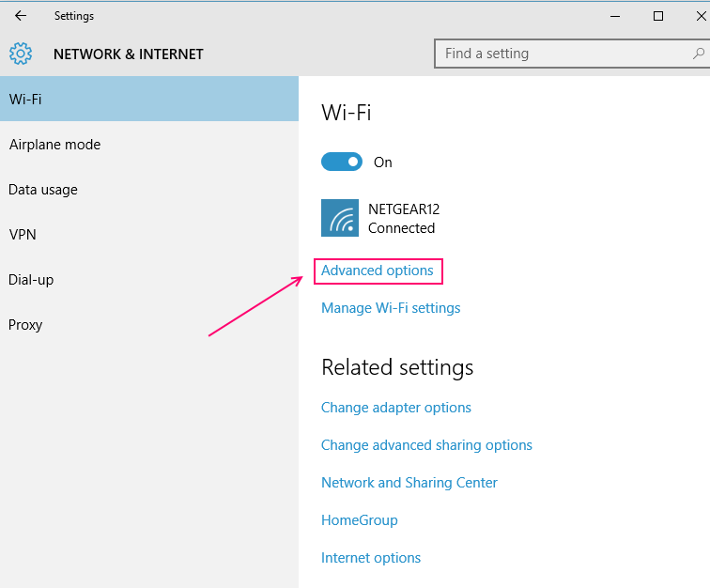Click Change advanced sharing options
The height and width of the screenshot is (588, 710).
pos(426,445)
